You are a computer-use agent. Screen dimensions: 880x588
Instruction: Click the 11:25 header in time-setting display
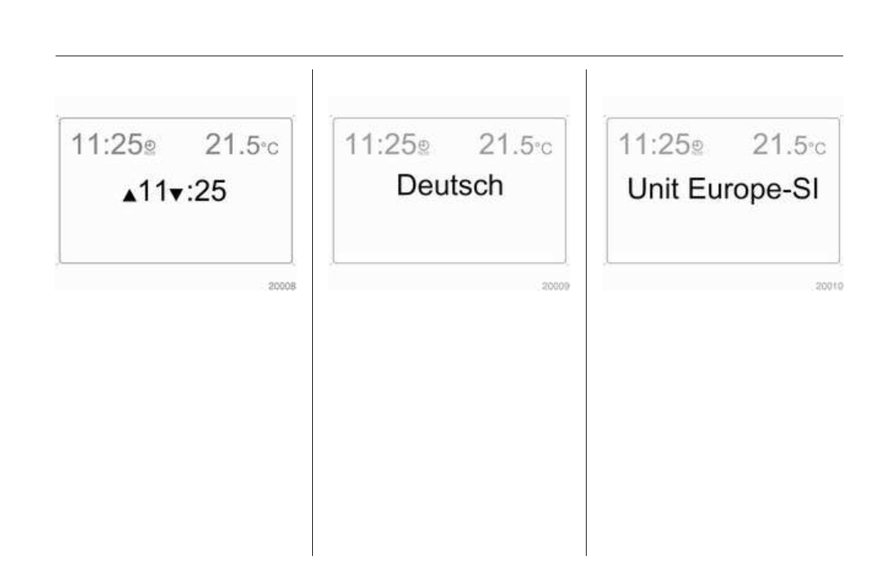point(106,145)
